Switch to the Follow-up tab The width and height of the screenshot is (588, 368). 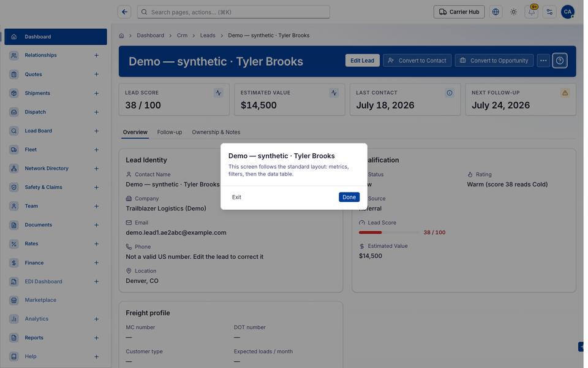(x=170, y=132)
